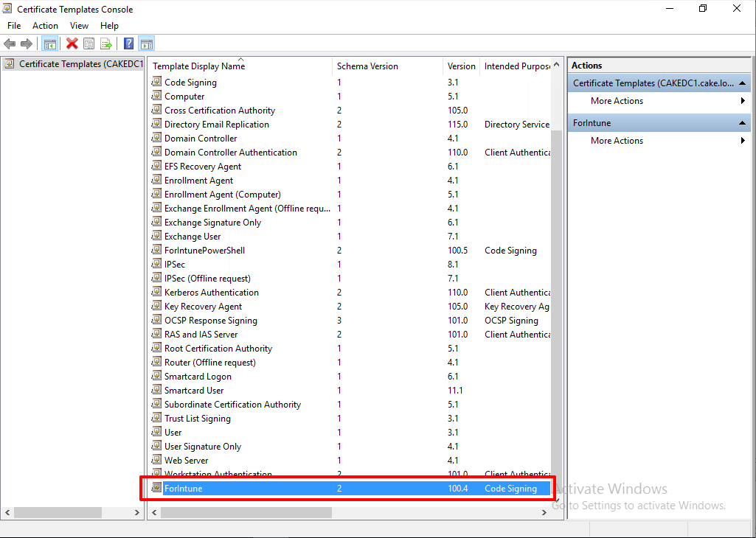The image size is (756, 538).
Task: Click OCSP Signing purpose cell
Action: point(511,321)
